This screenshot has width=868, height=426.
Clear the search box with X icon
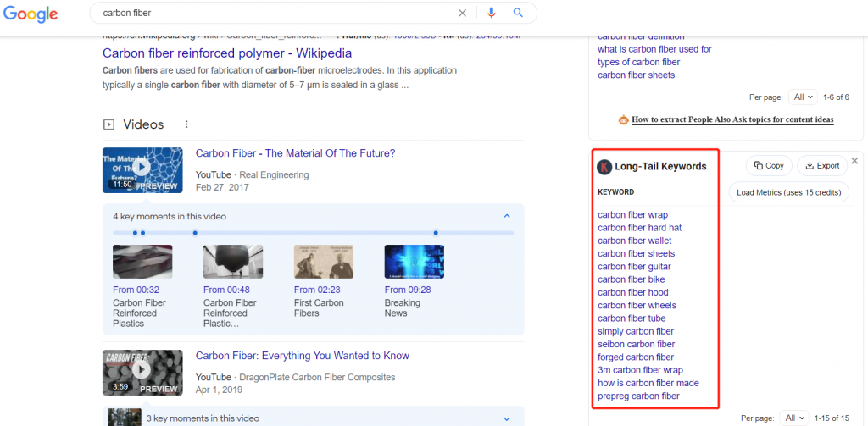(x=462, y=14)
